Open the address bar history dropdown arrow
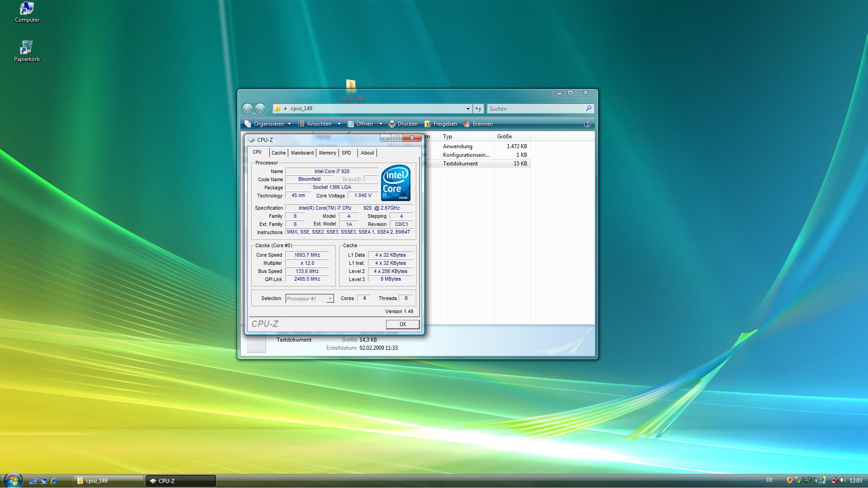 [468, 108]
